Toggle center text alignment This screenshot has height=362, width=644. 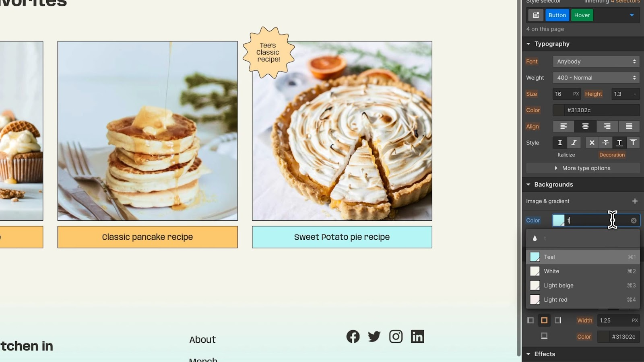click(585, 126)
